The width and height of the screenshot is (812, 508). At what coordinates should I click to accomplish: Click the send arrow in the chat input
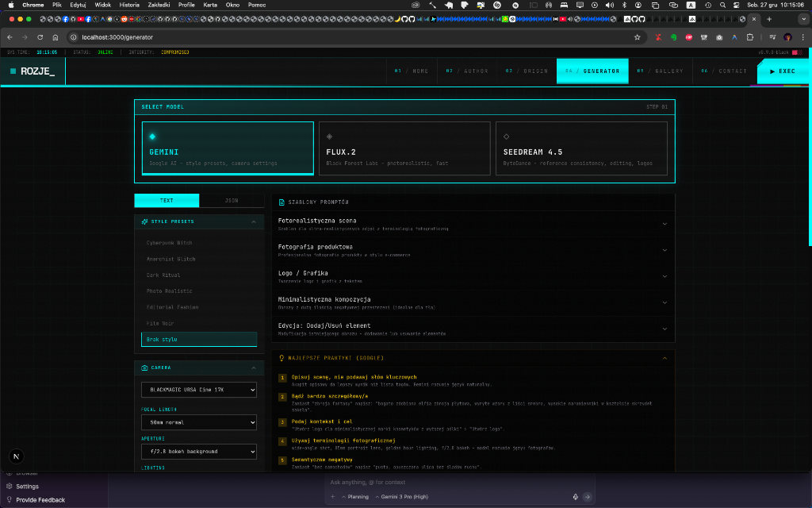click(x=588, y=497)
